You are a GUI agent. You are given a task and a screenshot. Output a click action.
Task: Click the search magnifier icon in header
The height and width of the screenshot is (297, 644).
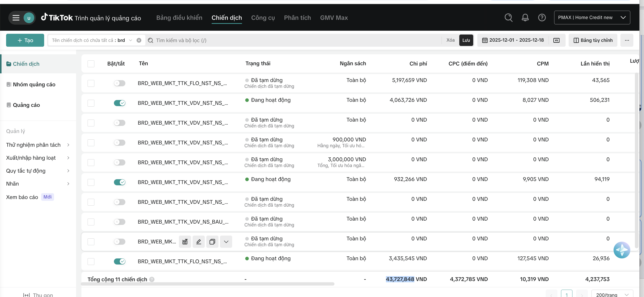pos(508,18)
